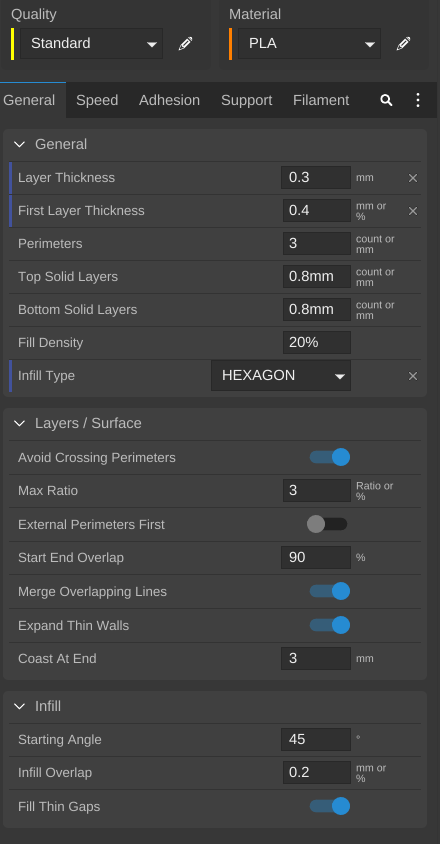The height and width of the screenshot is (844, 440).
Task: Edit the PLA material with pencil icon
Action: (x=403, y=44)
